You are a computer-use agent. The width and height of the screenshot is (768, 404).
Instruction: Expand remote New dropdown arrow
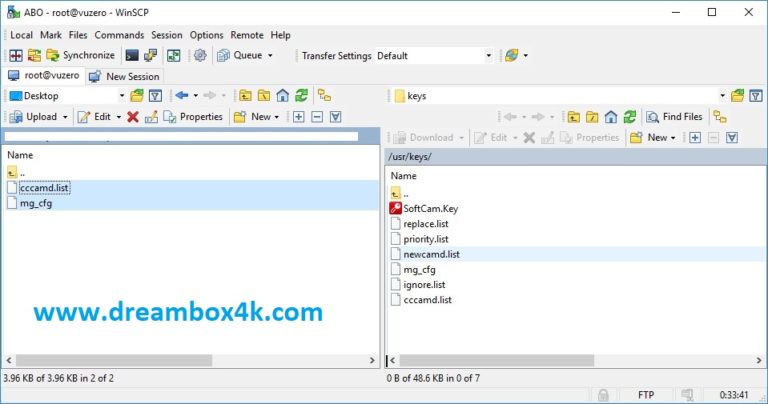[673, 138]
